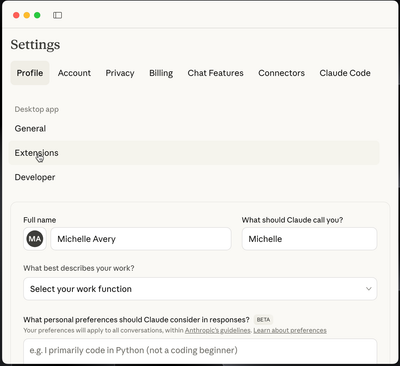Click the Settings heading
The image size is (400, 366).
pos(35,45)
